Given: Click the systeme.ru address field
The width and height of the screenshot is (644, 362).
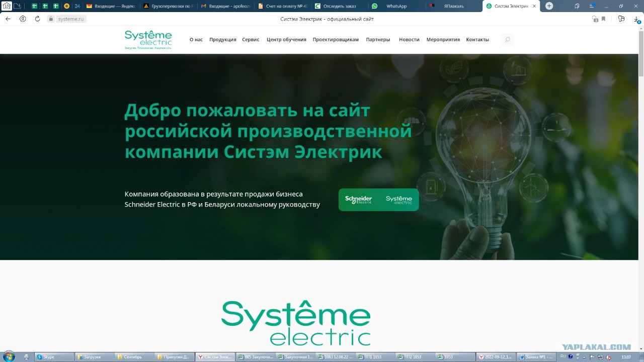Looking at the screenshot, I should (x=72, y=19).
